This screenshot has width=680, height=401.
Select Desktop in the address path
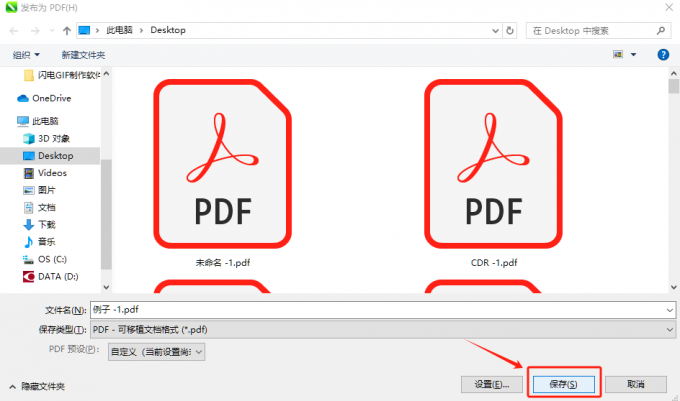pyautogui.click(x=168, y=30)
